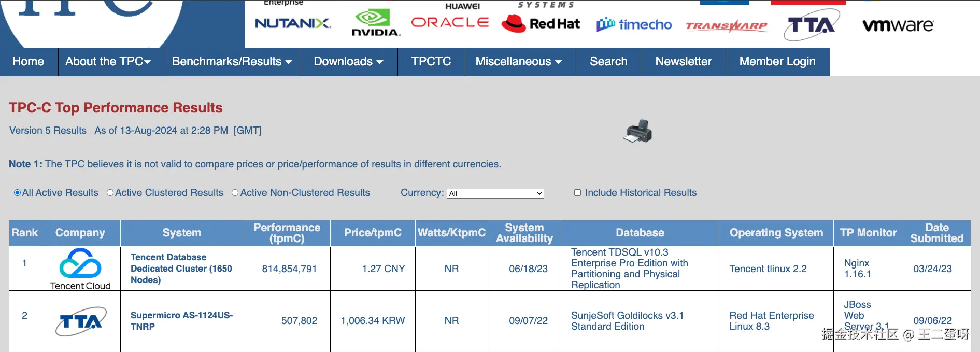Image resolution: width=980 pixels, height=352 pixels.
Task: Open the Nutanix sponsor logo
Action: click(x=293, y=23)
